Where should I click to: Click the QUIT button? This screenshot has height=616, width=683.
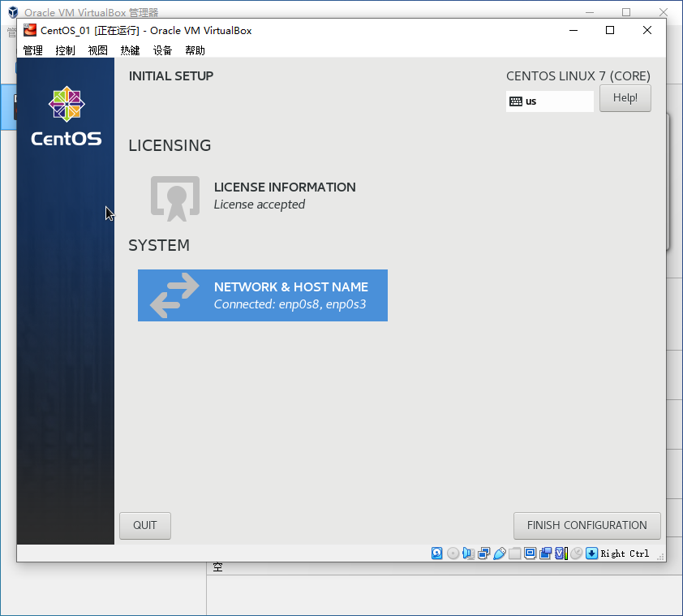point(145,525)
